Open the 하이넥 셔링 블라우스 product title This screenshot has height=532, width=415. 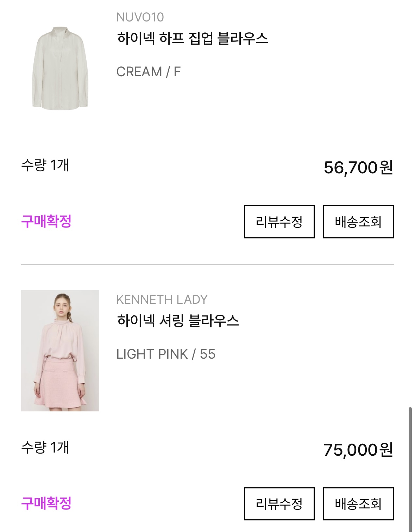[x=178, y=321]
